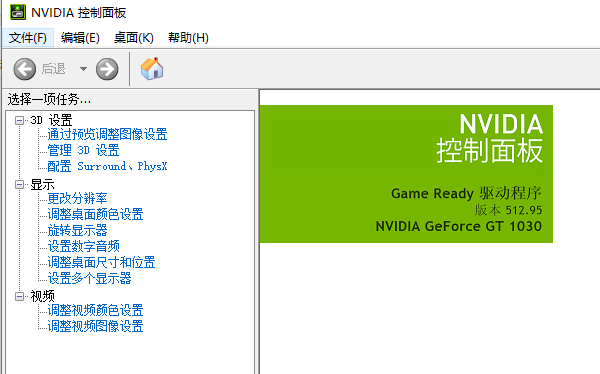Collapse the 视频 tree node
This screenshot has width=600, height=374.
point(19,296)
